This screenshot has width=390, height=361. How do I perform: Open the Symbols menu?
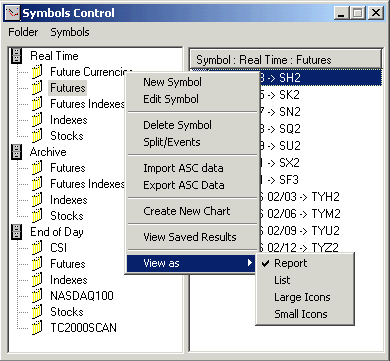[70, 32]
